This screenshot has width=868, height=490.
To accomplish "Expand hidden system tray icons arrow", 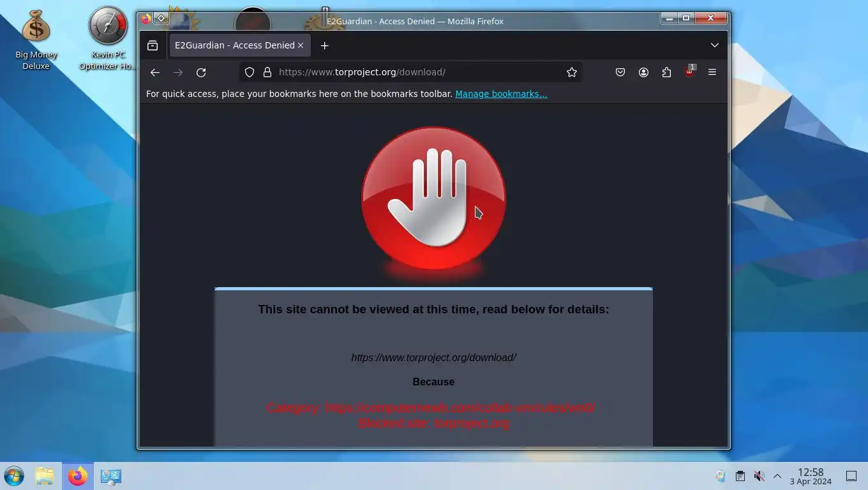I will tap(777, 476).
